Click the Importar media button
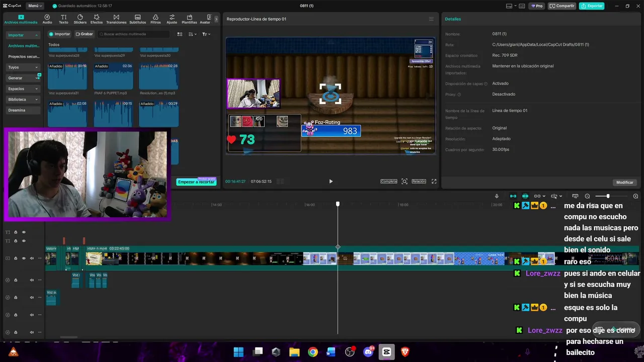 tap(60, 34)
